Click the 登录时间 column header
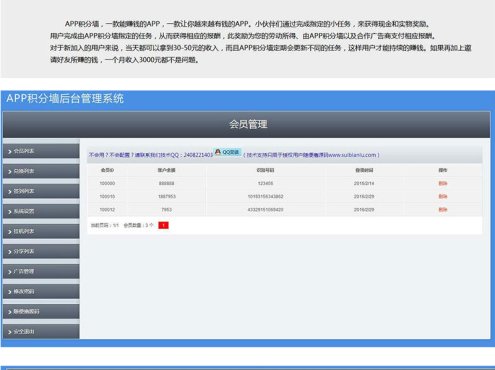 [x=364, y=170]
